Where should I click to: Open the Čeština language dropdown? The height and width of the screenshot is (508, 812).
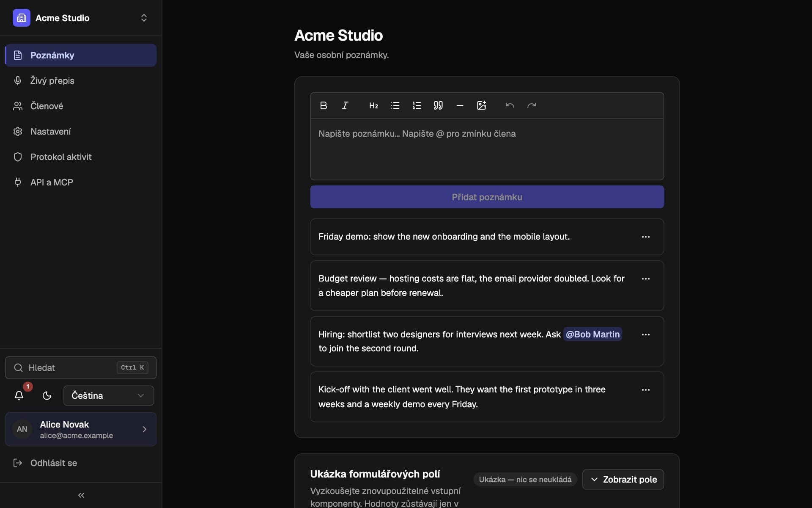109,395
